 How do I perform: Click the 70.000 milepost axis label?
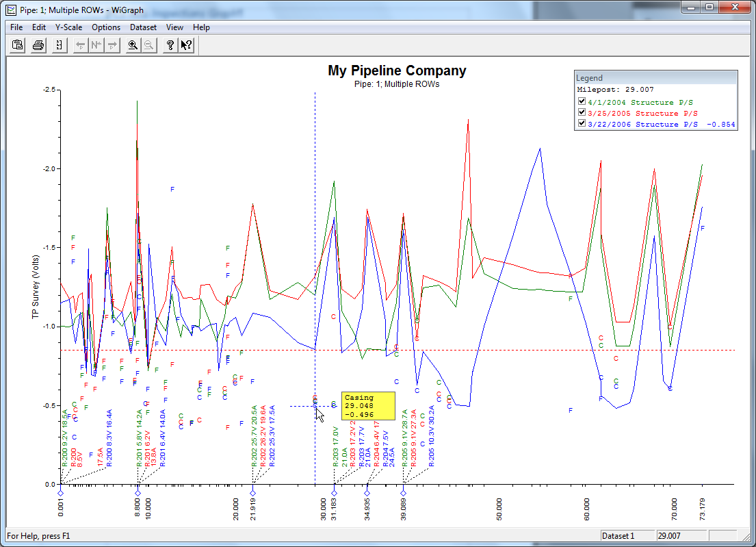click(x=674, y=509)
